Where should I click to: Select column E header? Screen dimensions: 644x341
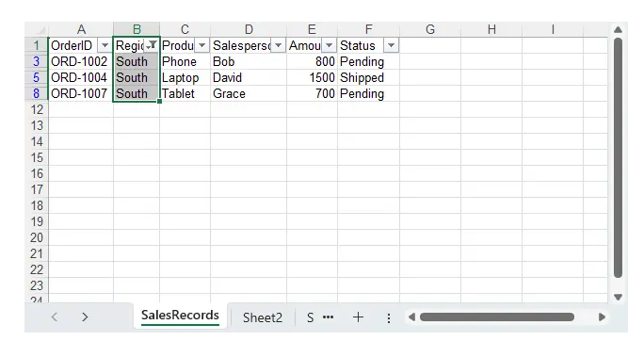(312, 29)
